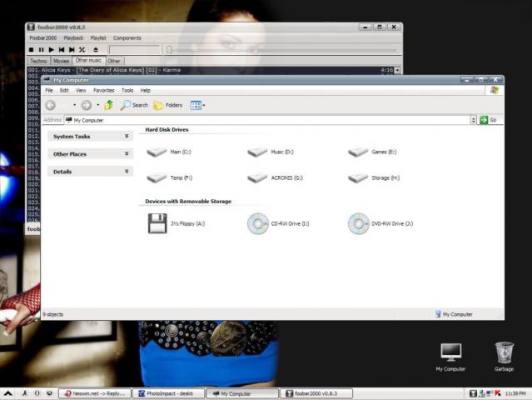Select the Games (E:) drive
Image resolution: width=532 pixels, height=400 pixels.
372,152
